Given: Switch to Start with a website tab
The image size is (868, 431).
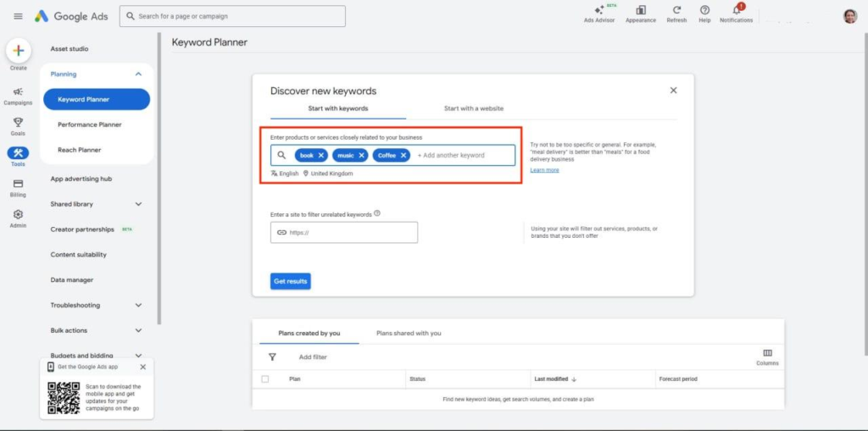Looking at the screenshot, I should click(474, 108).
